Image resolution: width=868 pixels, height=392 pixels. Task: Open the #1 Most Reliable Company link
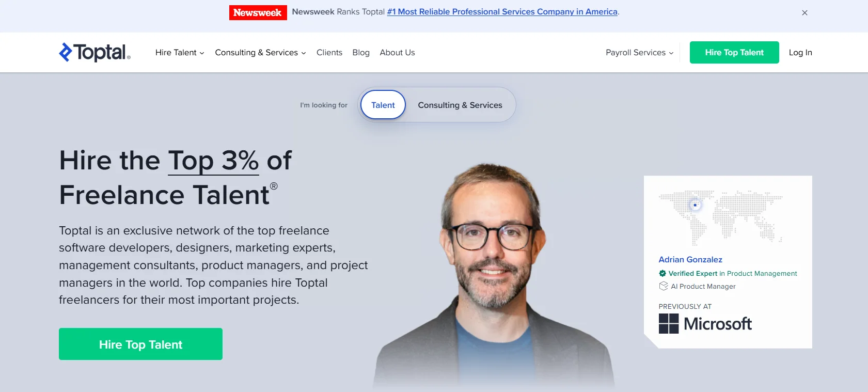[502, 12]
